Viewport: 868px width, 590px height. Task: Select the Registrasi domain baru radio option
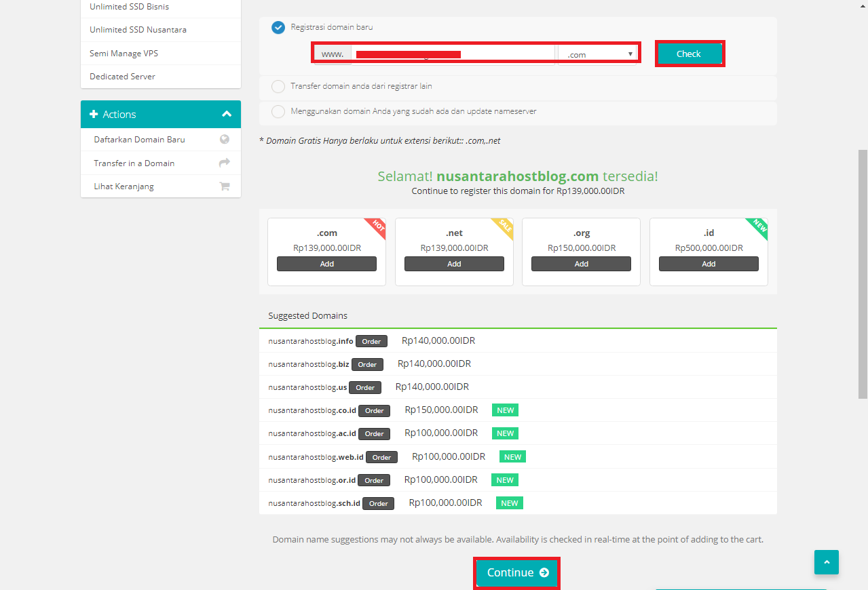click(x=278, y=28)
